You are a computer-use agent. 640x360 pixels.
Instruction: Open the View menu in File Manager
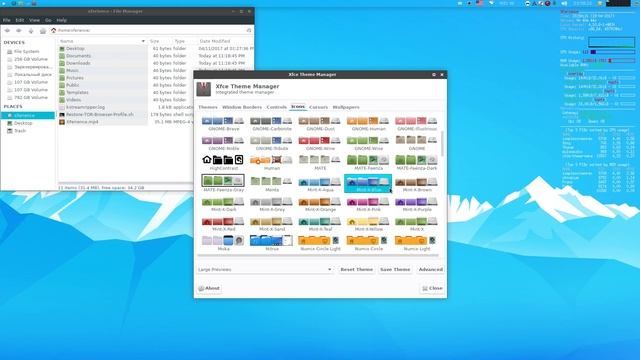[x=34, y=20]
